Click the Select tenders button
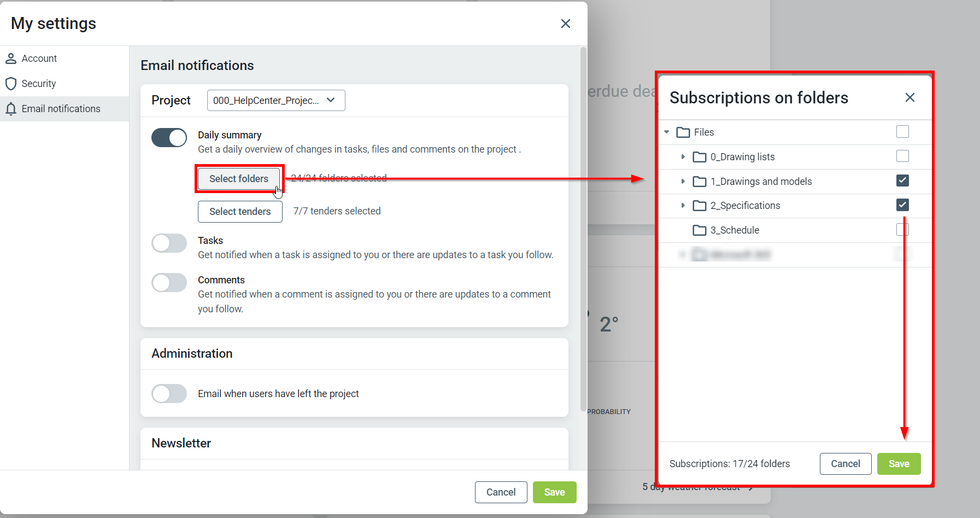Screen dimensions: 980x518 click(240, 212)
